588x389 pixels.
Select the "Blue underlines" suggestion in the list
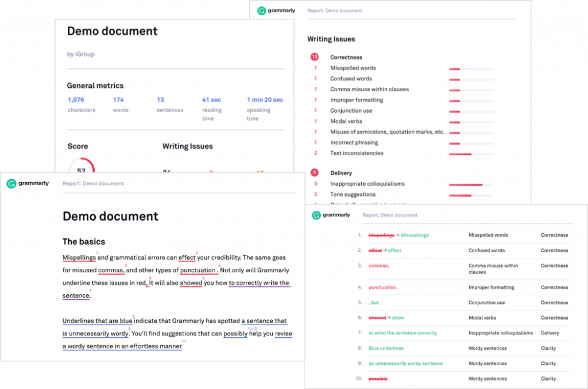[x=386, y=348]
